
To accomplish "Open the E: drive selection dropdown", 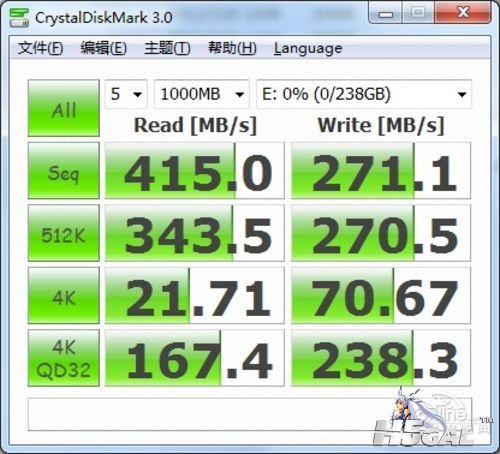I will point(364,94).
